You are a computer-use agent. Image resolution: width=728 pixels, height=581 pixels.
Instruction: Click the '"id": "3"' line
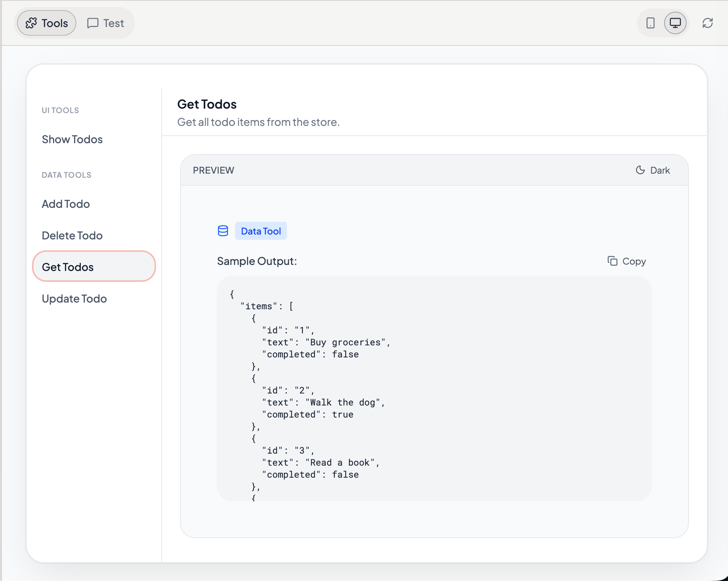(x=288, y=451)
